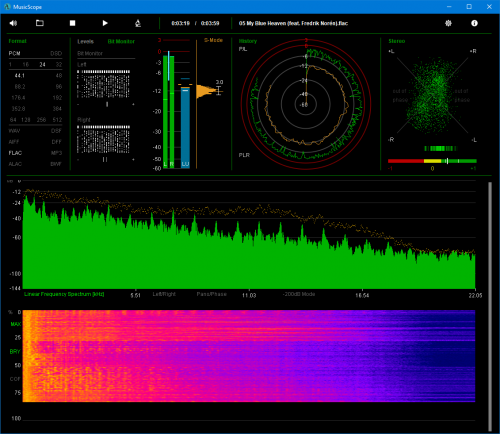The width and height of the screenshot is (500, 434).
Task: Open a file with the folder icon
Action: 40,23
